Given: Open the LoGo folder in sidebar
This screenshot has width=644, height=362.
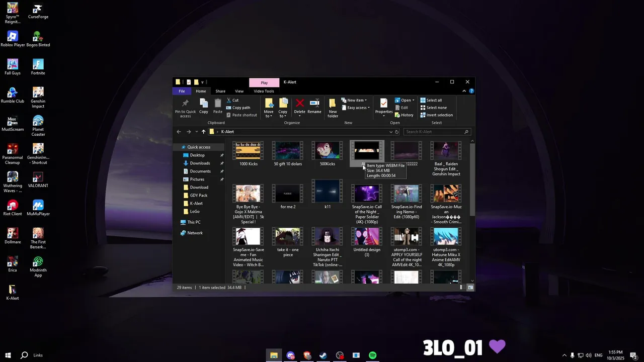Looking at the screenshot, I should pyautogui.click(x=195, y=212).
